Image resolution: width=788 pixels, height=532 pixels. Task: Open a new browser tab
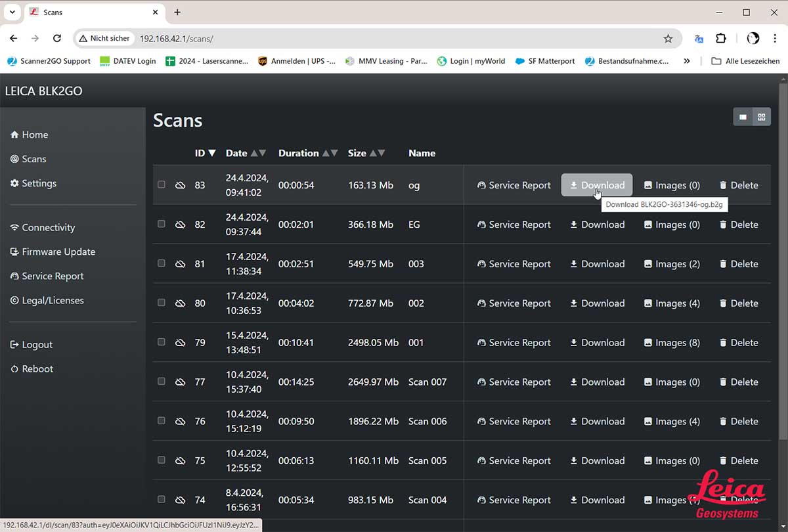click(177, 12)
